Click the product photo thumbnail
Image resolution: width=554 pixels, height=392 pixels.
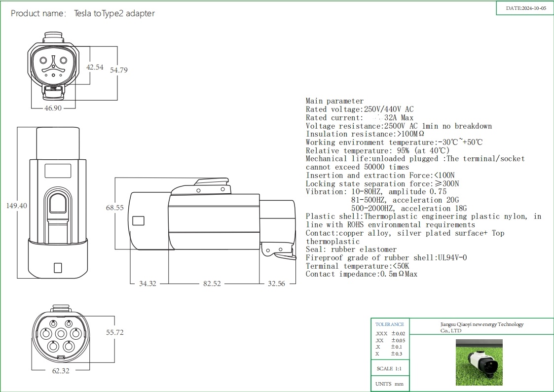(x=479, y=362)
